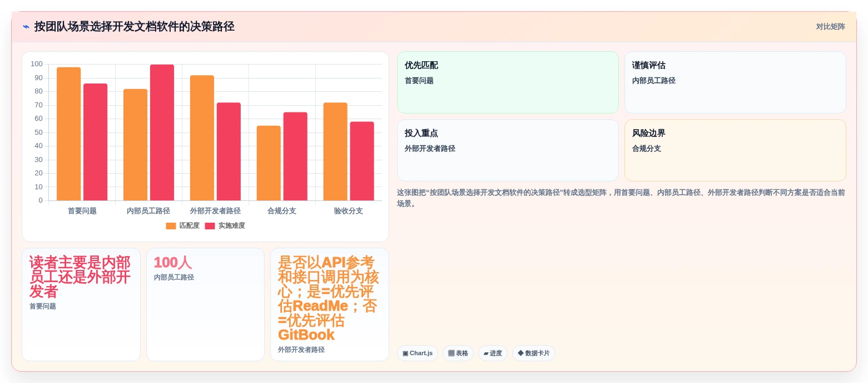Click the 验收分支 x-axis label
The width and height of the screenshot is (868, 383).
349,211
